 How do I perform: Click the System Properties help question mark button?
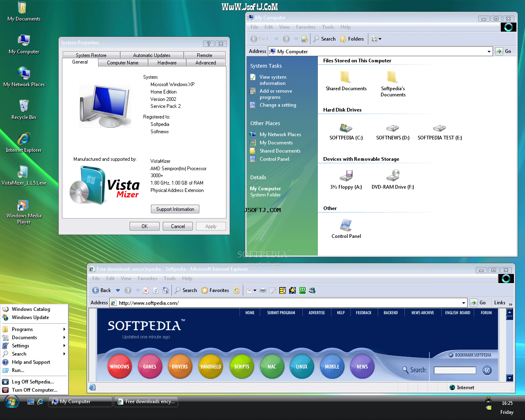tap(208, 43)
